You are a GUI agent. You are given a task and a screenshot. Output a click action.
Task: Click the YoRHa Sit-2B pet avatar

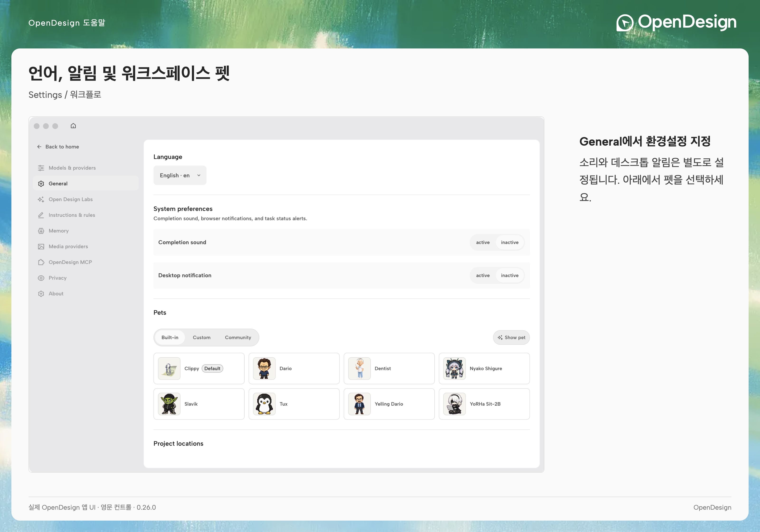click(455, 404)
